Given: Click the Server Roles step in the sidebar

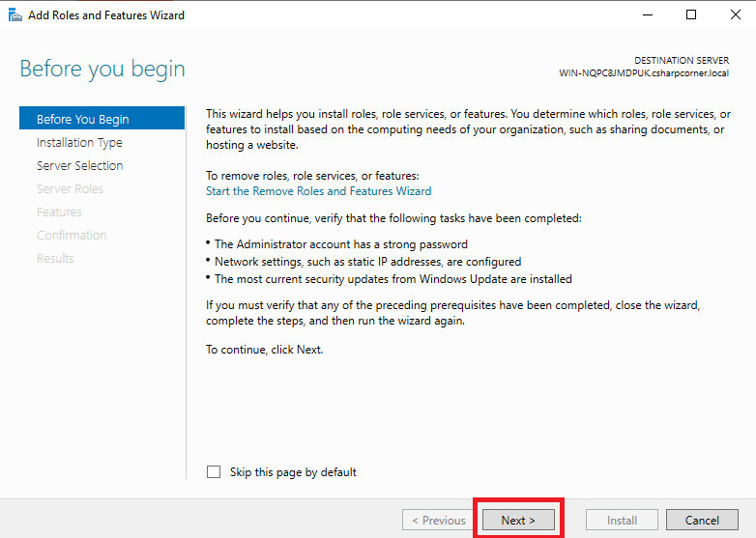Looking at the screenshot, I should [70, 188].
